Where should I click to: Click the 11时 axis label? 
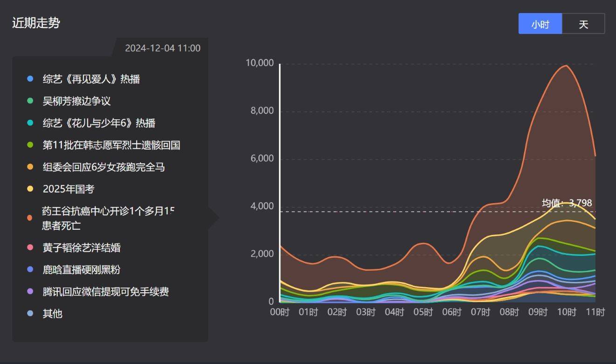coord(595,312)
